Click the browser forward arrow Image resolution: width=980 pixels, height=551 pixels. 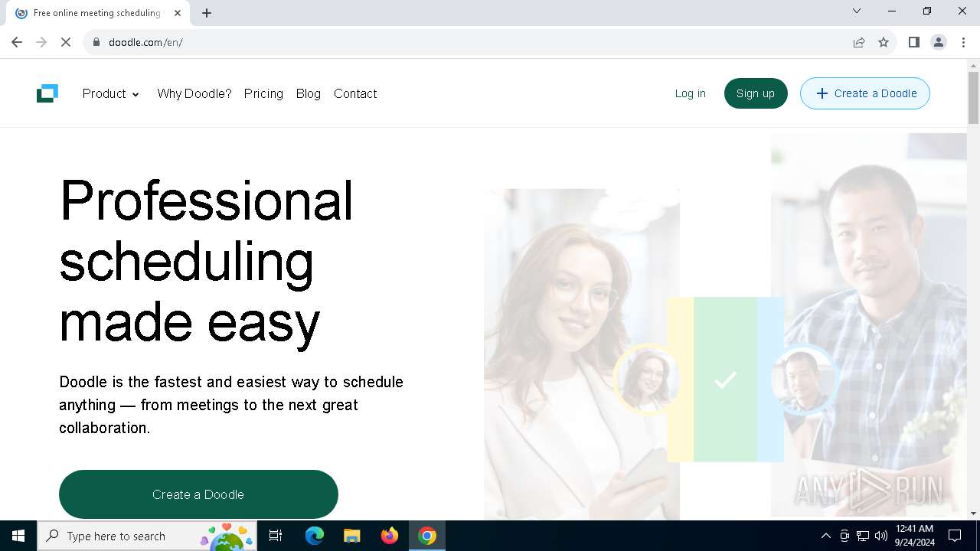[41, 42]
